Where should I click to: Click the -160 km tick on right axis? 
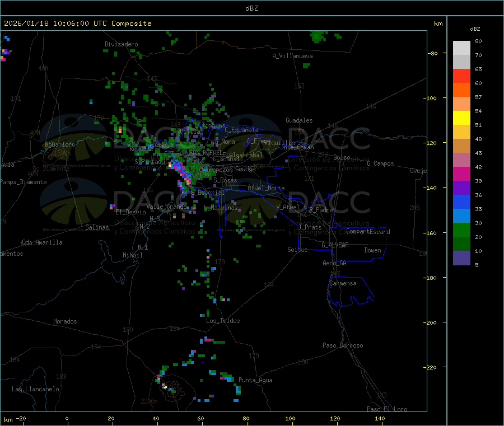pyautogui.click(x=430, y=233)
